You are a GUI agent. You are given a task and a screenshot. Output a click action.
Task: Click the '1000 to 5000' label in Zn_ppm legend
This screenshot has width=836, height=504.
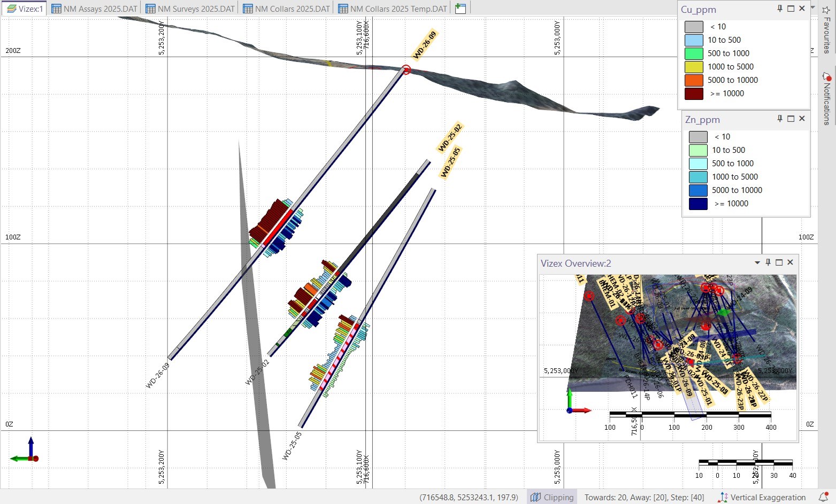tap(735, 177)
